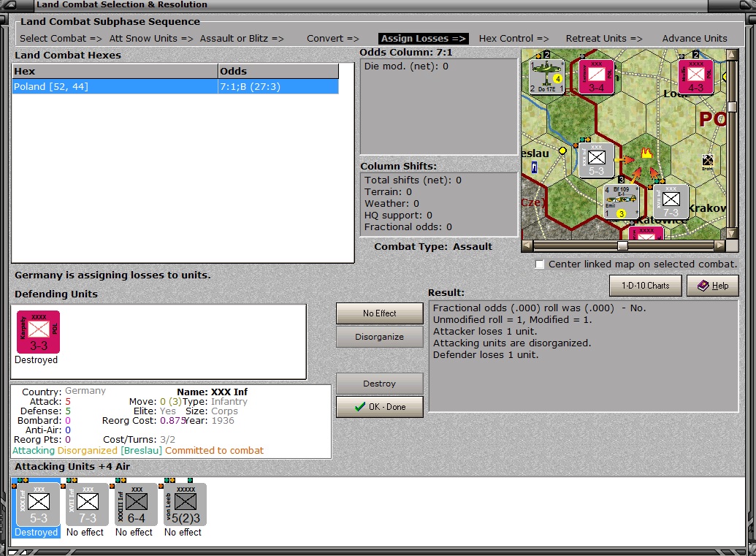The width and height of the screenshot is (756, 556).
Task: Click No effect label under XVII Inf unit
Action: [x=85, y=533]
